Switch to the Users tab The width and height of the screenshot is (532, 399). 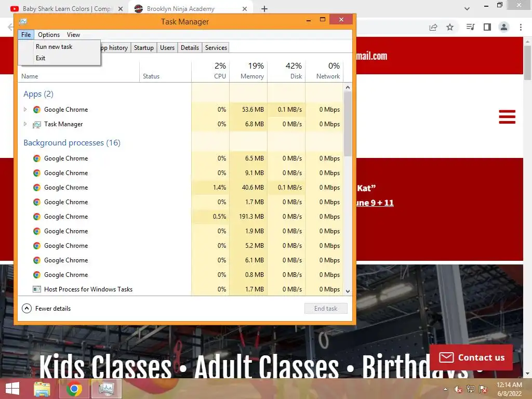click(x=167, y=48)
